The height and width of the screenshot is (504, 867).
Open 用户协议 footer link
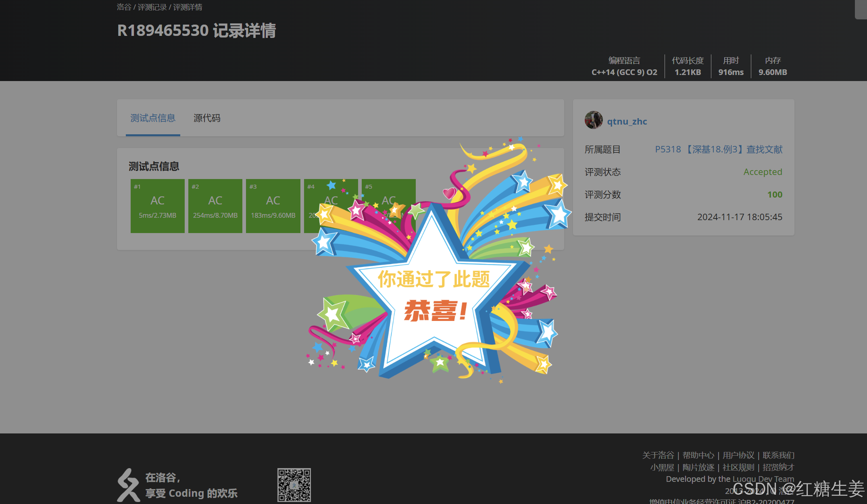coord(738,455)
